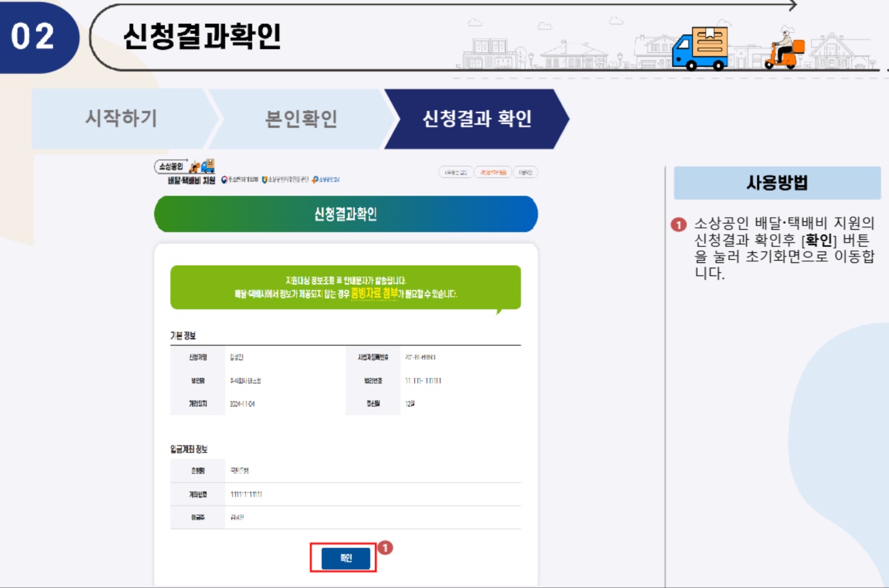Screen dimensions: 889x588
Task: Click the 법인명 label cell
Action: 198,381
